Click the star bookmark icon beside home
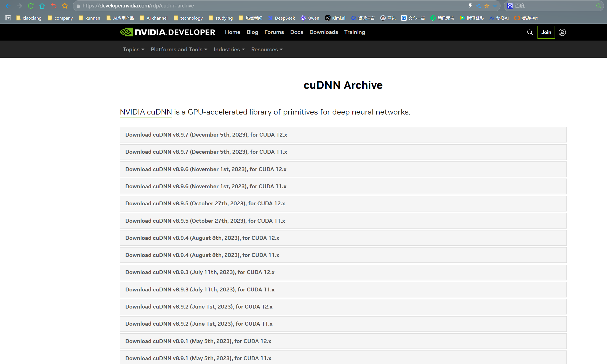The height and width of the screenshot is (364, 607). click(65, 6)
